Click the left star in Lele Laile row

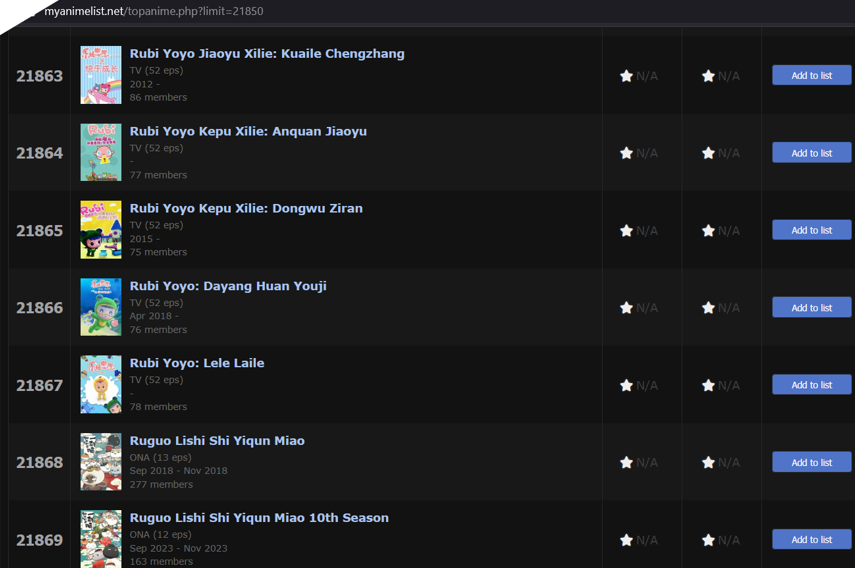(x=627, y=385)
